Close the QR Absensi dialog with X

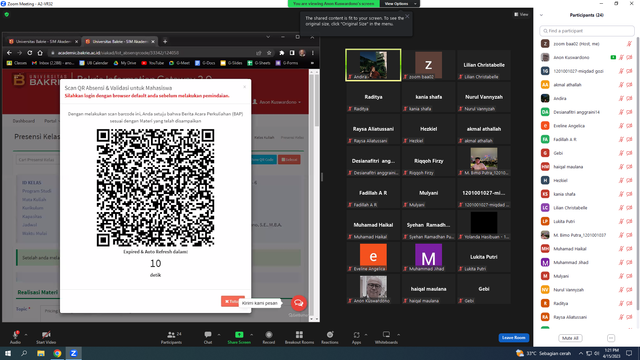[244, 87]
